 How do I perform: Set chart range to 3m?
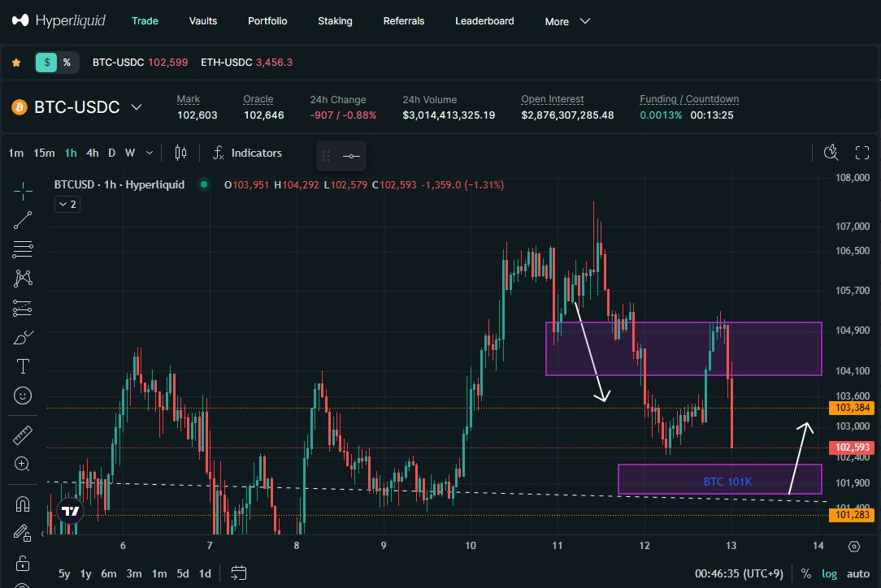coord(134,573)
